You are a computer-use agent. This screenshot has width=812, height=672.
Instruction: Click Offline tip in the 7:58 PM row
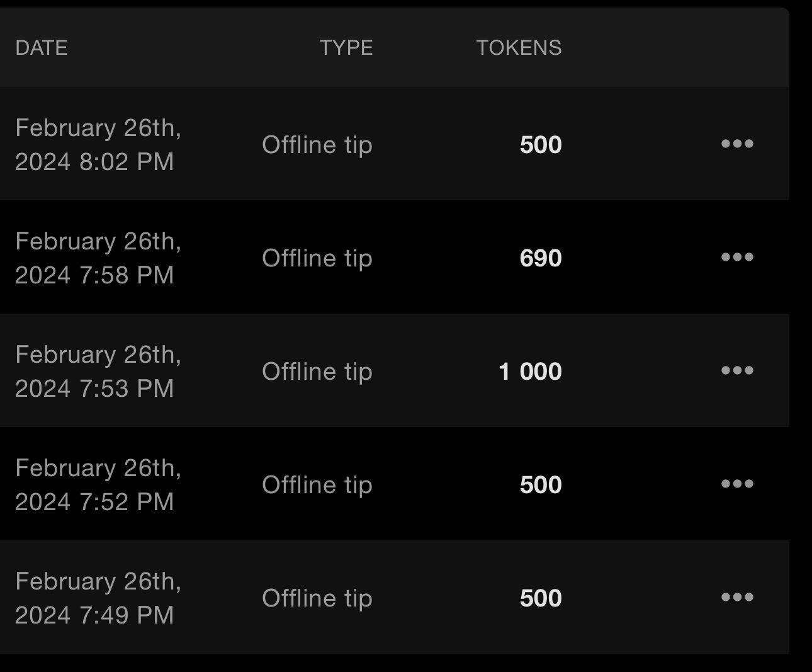(x=317, y=258)
